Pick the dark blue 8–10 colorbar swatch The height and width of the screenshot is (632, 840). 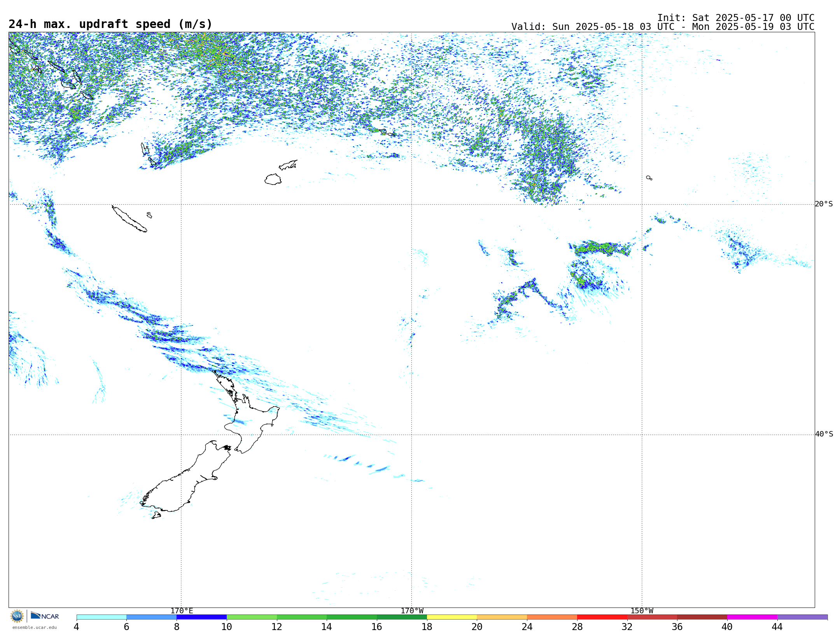201,617
